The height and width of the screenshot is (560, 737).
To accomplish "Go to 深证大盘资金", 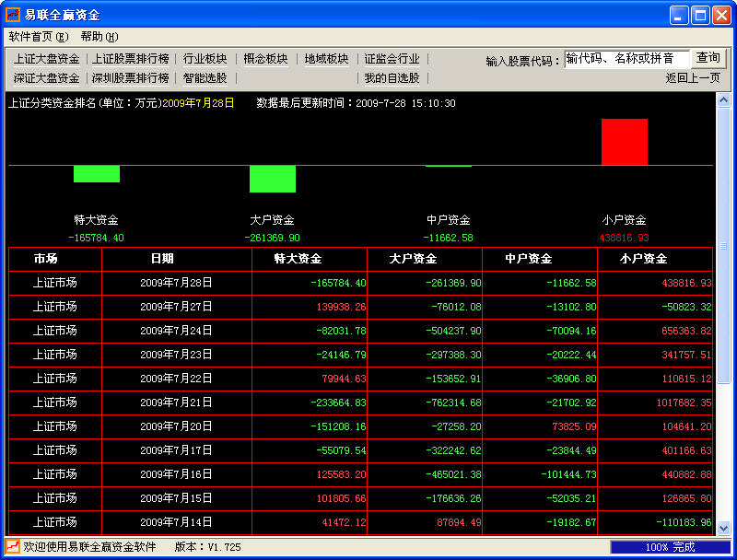I will pyautogui.click(x=47, y=78).
